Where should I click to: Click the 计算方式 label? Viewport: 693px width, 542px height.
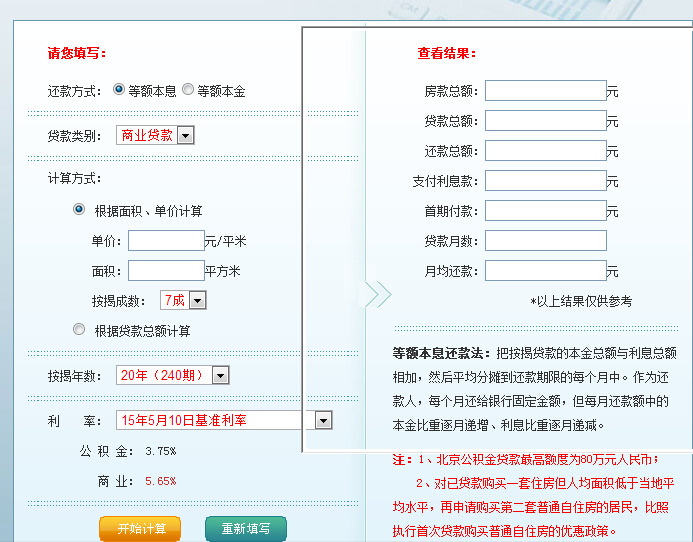(x=75, y=179)
